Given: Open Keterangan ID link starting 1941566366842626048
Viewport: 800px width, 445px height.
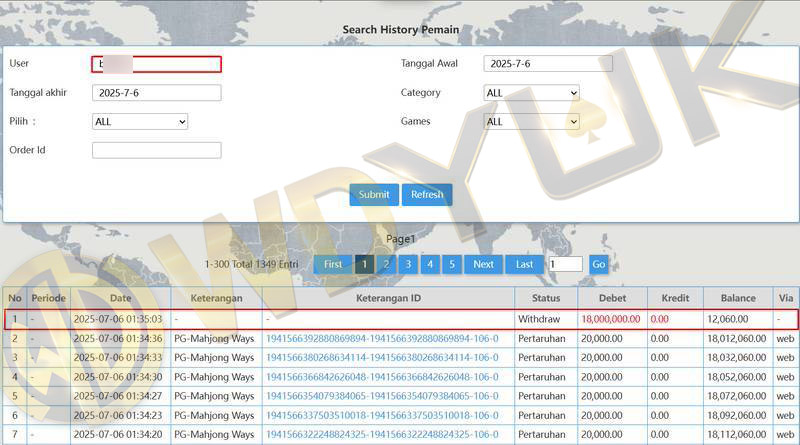Looking at the screenshot, I should click(382, 377).
